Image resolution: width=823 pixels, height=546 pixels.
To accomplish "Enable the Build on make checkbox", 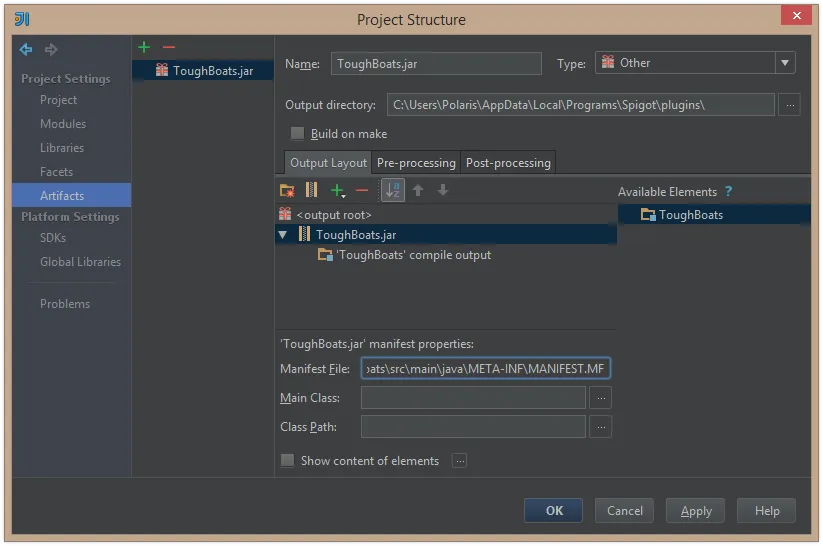I will pyautogui.click(x=297, y=133).
